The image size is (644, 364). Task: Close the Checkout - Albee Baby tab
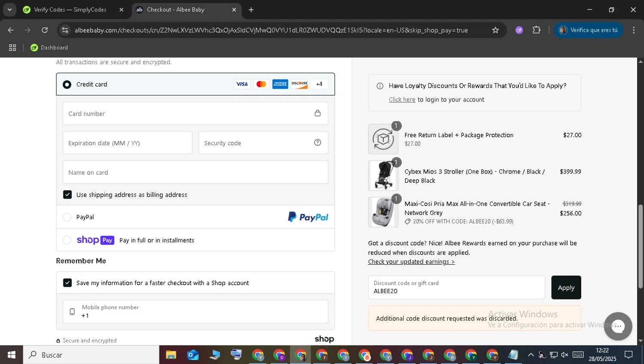pyautogui.click(x=234, y=10)
